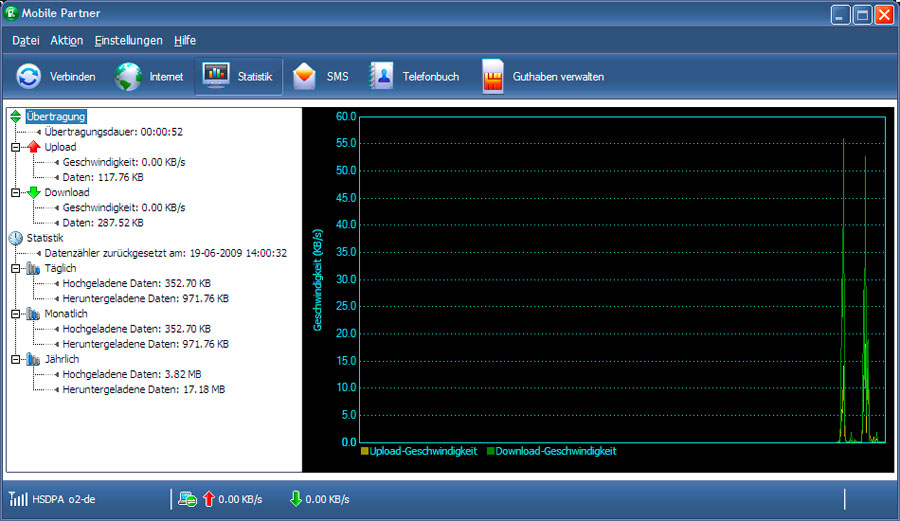Collapse the Monatlich statistics node
Screen dimensions: 900x521
(16, 313)
